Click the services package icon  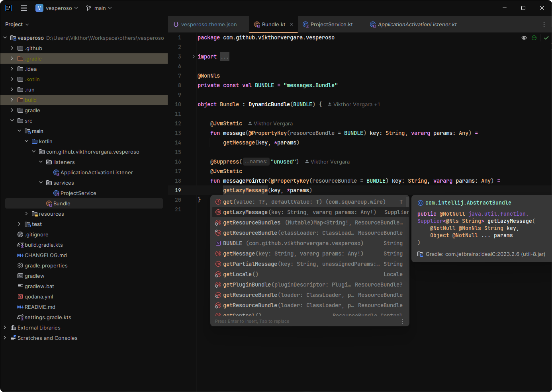[x=49, y=183]
